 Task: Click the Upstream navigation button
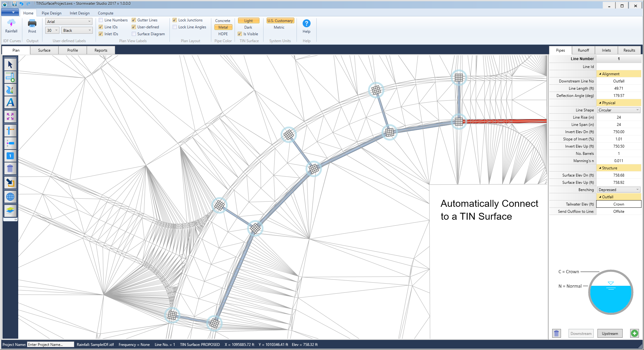pyautogui.click(x=610, y=332)
